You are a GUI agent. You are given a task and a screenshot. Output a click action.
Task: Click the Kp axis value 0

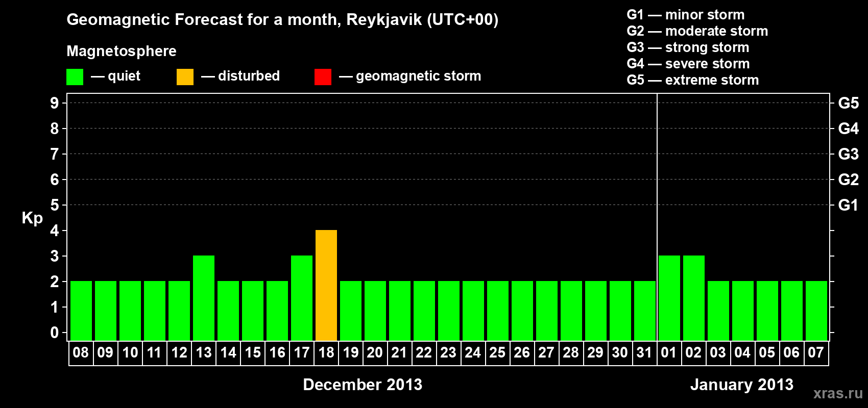55,333
